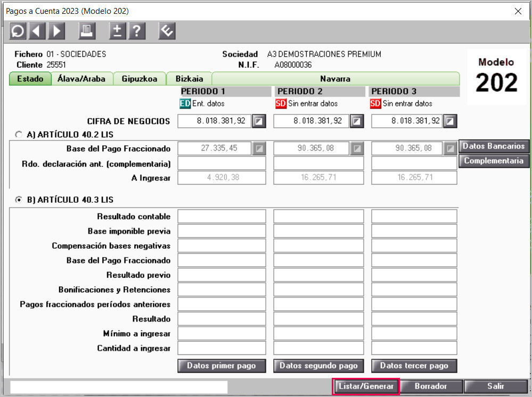Click the Cliente number 25551
The width and height of the screenshot is (532, 397).
coord(56,65)
